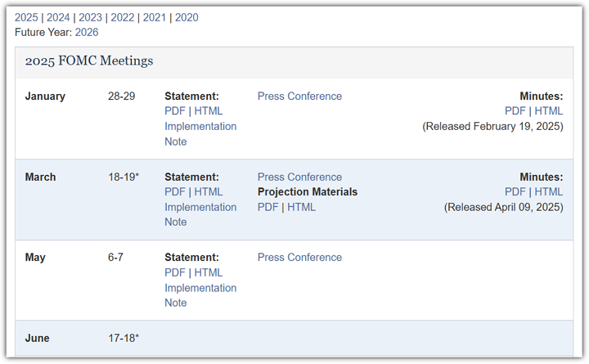The width and height of the screenshot is (589, 364).
Task: Open January statement HTML version
Action: [208, 111]
